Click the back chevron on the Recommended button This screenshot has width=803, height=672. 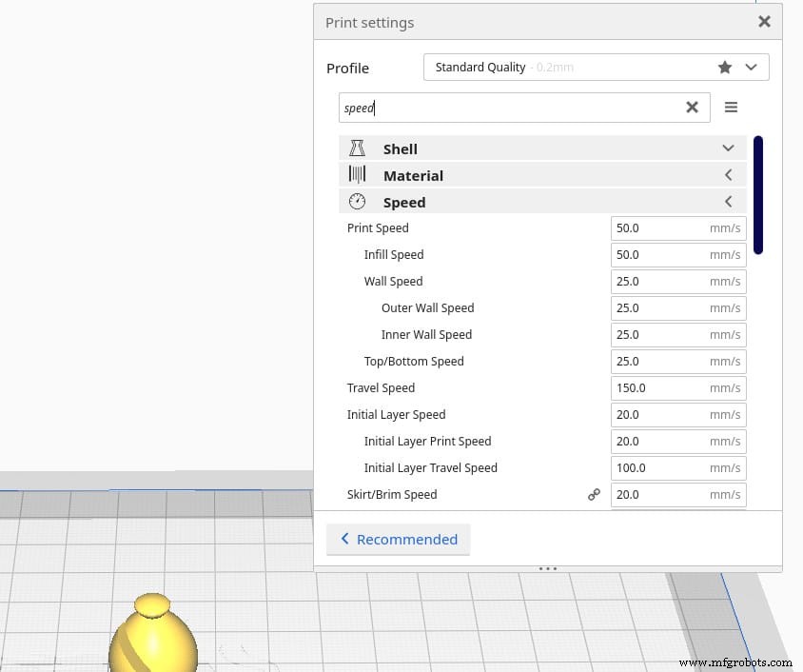[345, 539]
